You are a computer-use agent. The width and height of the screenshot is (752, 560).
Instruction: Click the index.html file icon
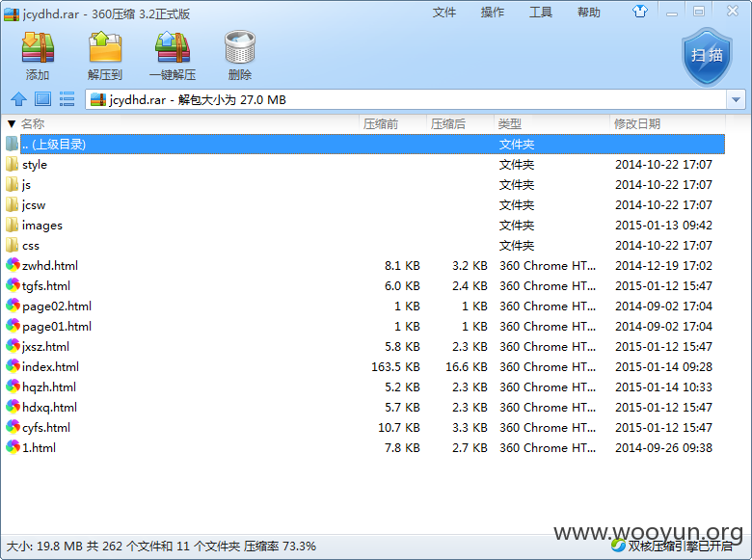pos(13,366)
